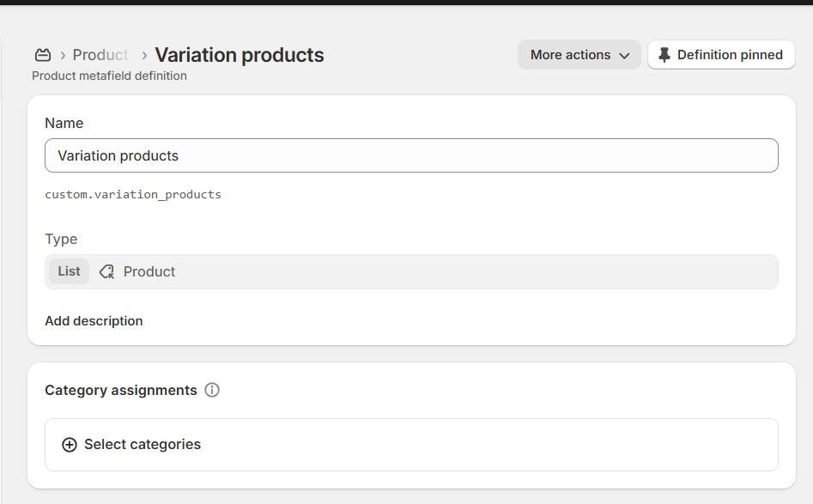Screen dimensions: 813x504
Task: Focus the Name input field
Action: pos(411,155)
